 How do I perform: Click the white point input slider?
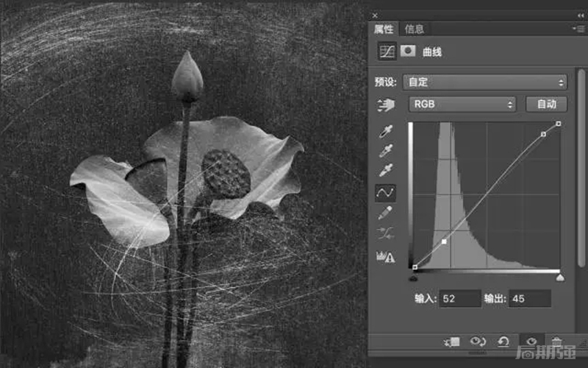click(560, 277)
